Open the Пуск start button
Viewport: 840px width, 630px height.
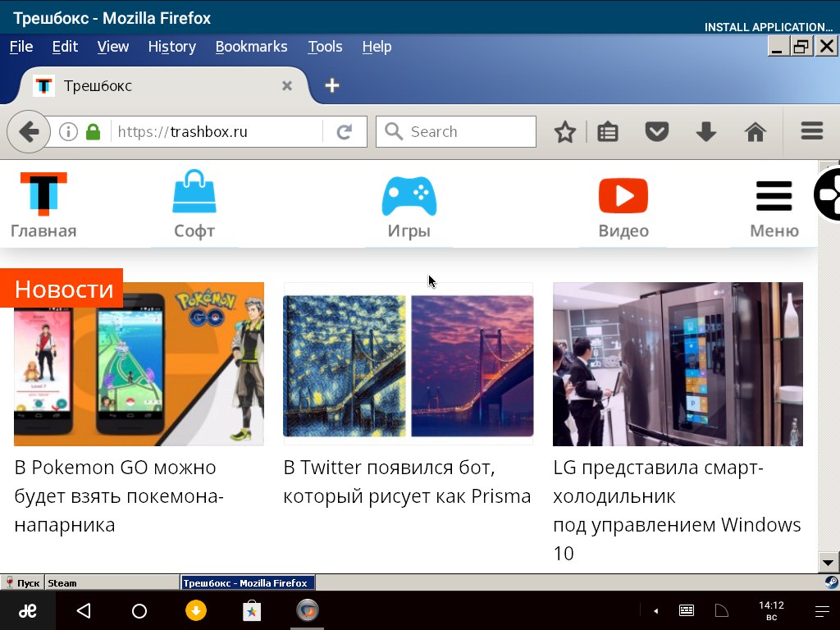pos(22,583)
